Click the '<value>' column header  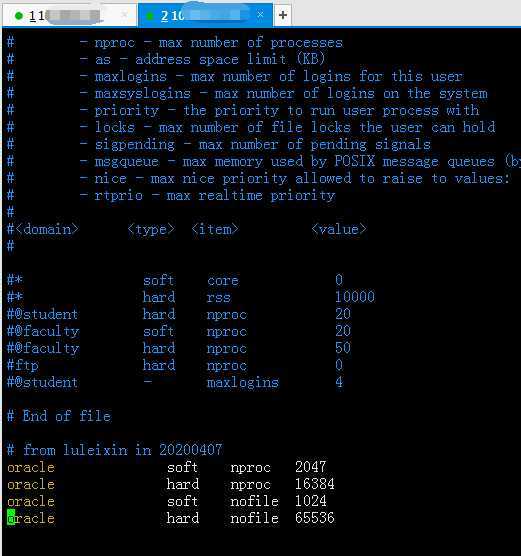pos(339,229)
